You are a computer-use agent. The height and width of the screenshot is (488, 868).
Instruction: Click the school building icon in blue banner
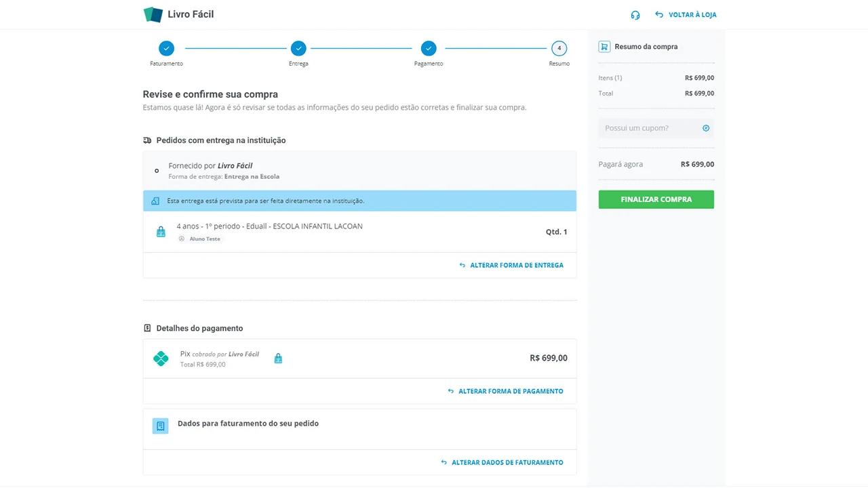tap(155, 201)
